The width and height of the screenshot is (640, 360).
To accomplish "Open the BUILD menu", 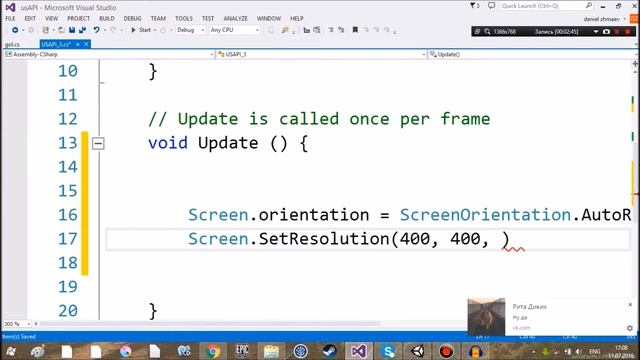I will (x=107, y=18).
